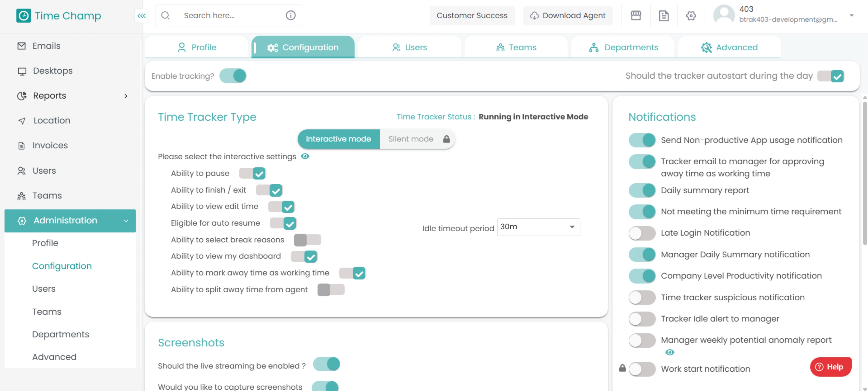This screenshot has height=391, width=868.
Task: Click the Customer Success button
Action: pyautogui.click(x=472, y=15)
